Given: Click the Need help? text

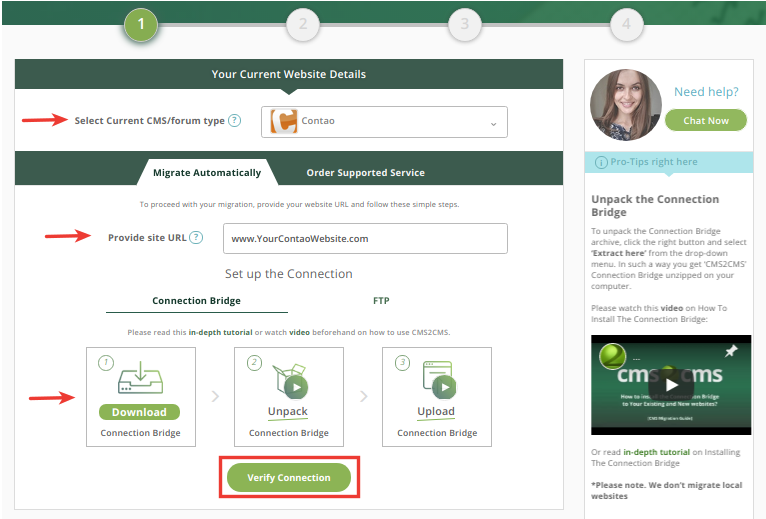Looking at the screenshot, I should click(706, 92).
